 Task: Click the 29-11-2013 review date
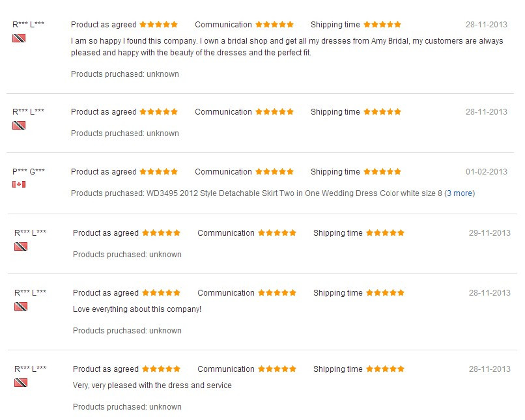coord(490,233)
